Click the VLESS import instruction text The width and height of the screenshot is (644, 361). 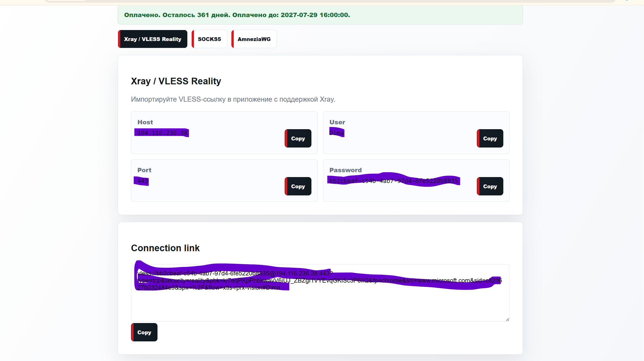233,99
